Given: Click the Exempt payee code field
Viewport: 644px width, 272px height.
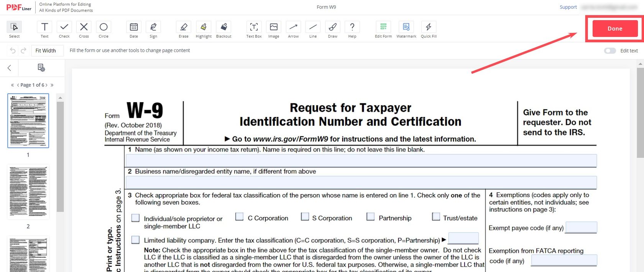Looking at the screenshot, I should pos(581,227).
